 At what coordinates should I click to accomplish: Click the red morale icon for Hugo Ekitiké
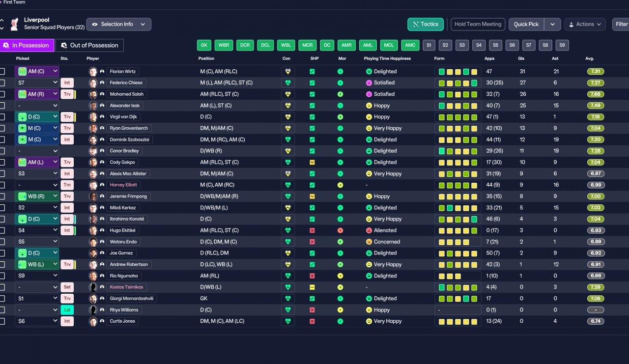[340, 230]
